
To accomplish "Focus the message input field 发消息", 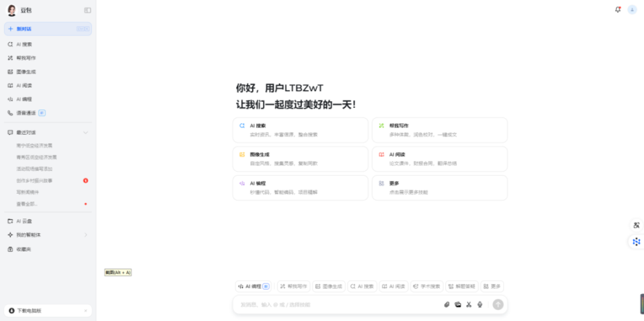I will (339, 304).
